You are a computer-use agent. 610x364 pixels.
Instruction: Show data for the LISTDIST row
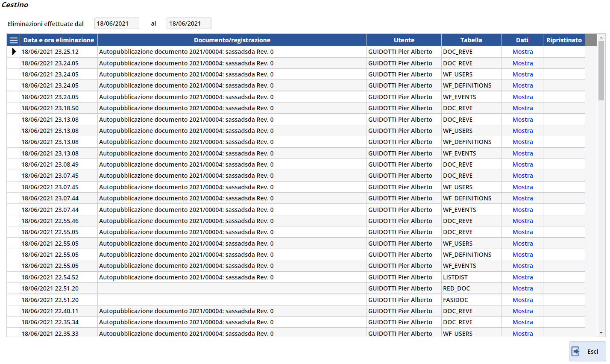(x=522, y=277)
